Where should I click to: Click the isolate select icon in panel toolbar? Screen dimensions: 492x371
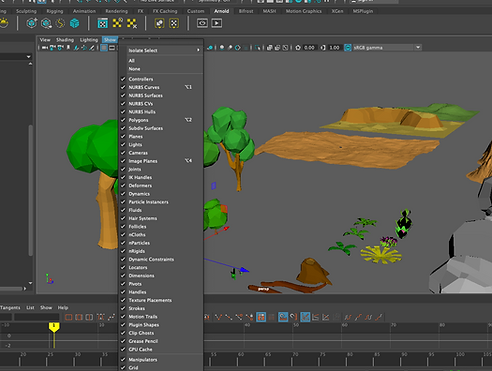pyautogui.click(x=258, y=48)
